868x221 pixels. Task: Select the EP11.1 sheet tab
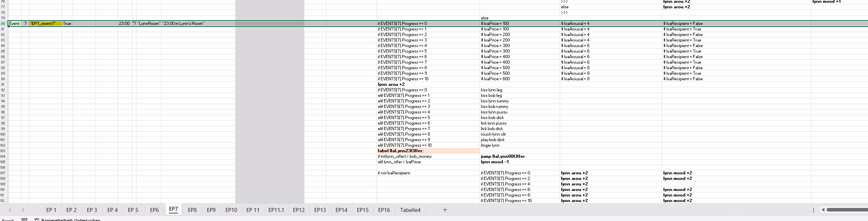coord(276,210)
